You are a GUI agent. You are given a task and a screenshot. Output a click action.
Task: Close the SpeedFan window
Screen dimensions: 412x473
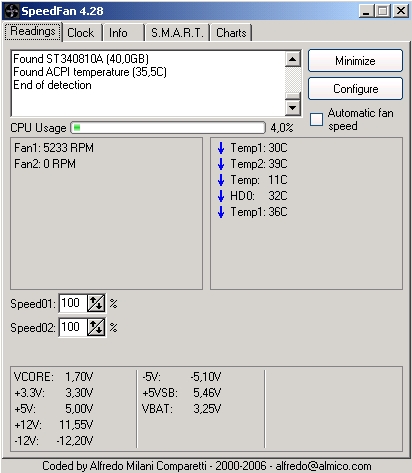(x=400, y=11)
